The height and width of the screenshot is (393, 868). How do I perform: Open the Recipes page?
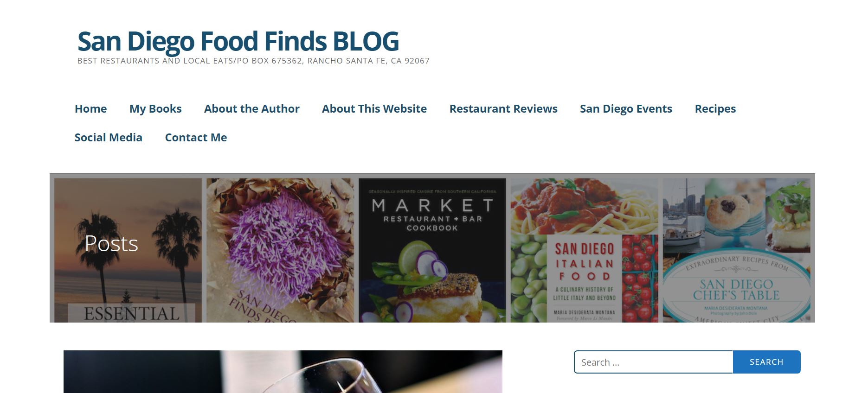(x=715, y=109)
